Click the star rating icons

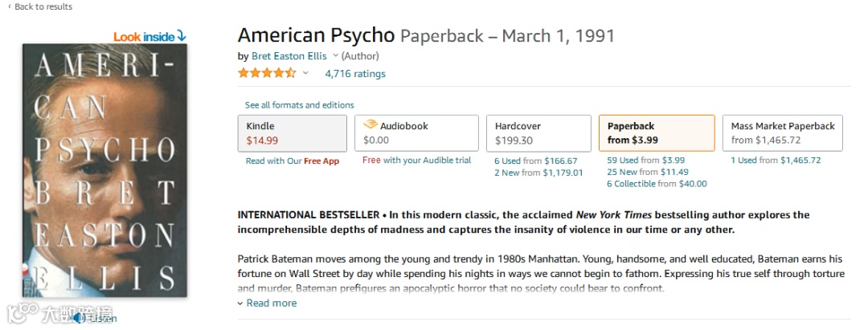click(267, 73)
